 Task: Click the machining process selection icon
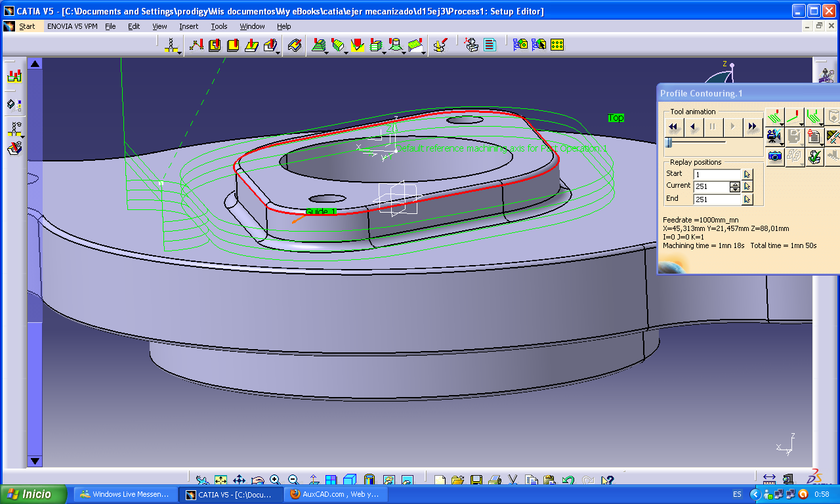(x=539, y=45)
